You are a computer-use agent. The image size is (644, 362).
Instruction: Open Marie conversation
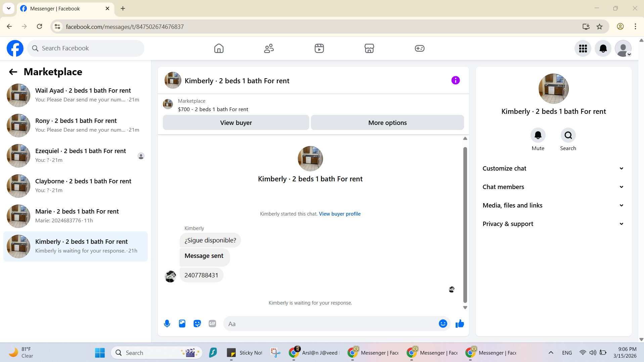[x=76, y=216]
